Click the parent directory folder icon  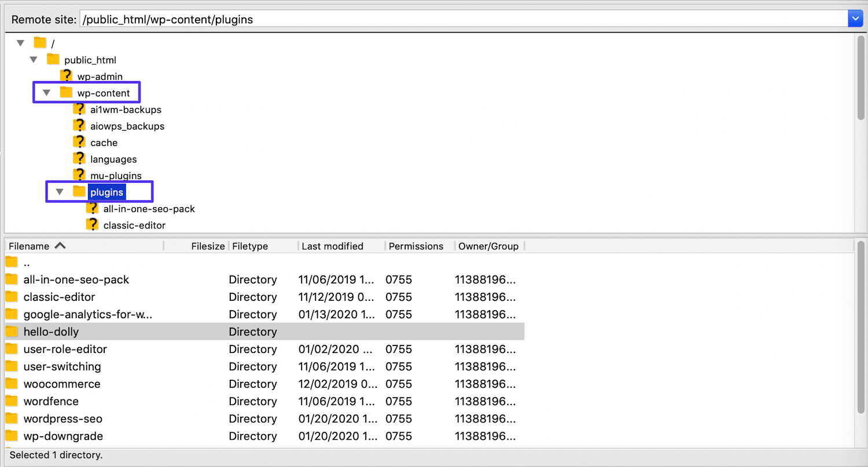[x=12, y=262]
